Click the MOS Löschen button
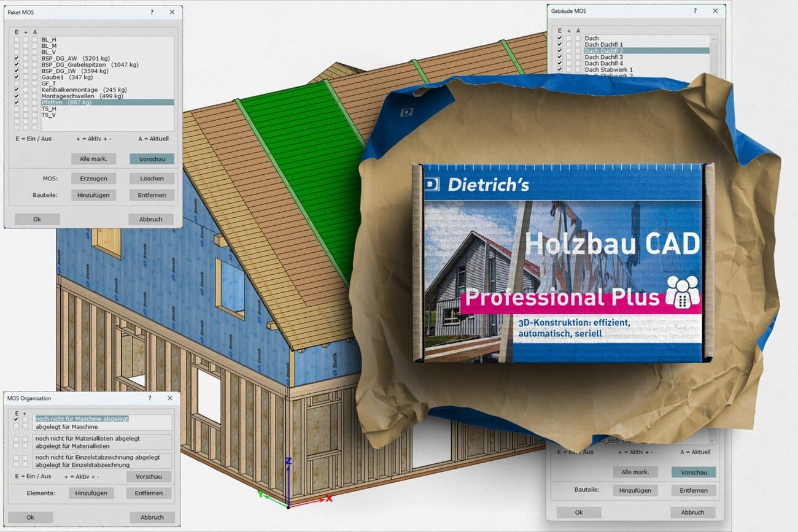This screenshot has width=798, height=532. [x=152, y=179]
